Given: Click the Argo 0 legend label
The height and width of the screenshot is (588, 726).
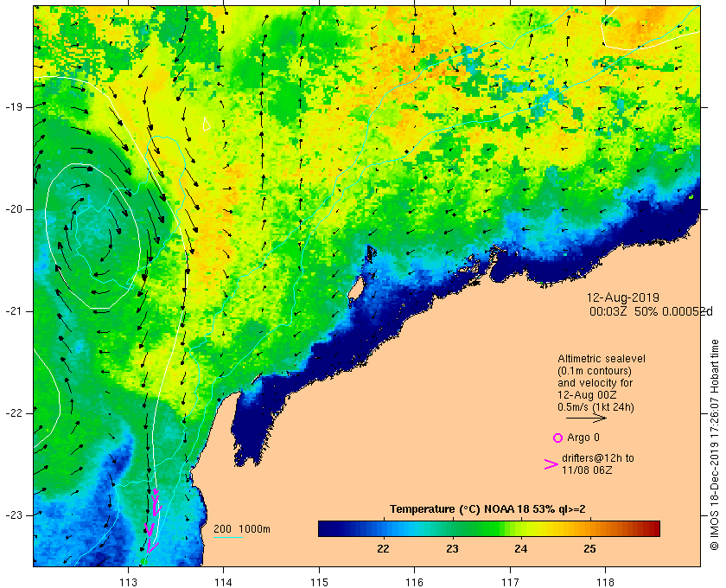Looking at the screenshot, I should (x=583, y=438).
